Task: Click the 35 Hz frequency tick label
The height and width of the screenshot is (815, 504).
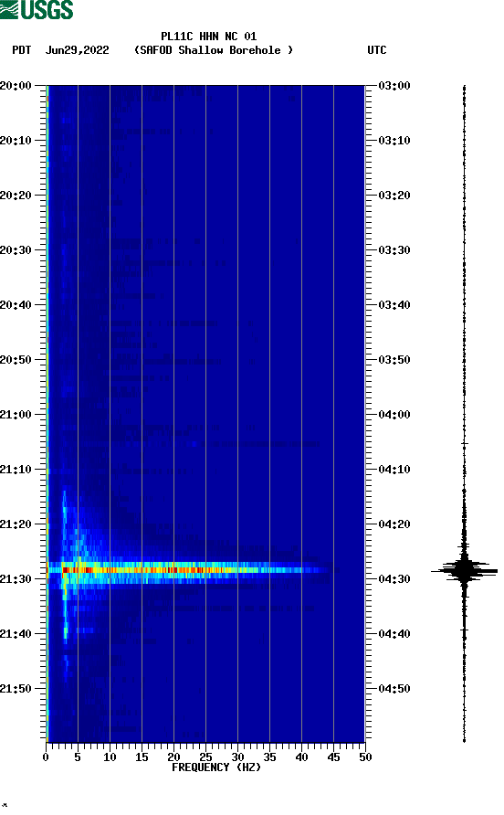Action: click(x=269, y=757)
